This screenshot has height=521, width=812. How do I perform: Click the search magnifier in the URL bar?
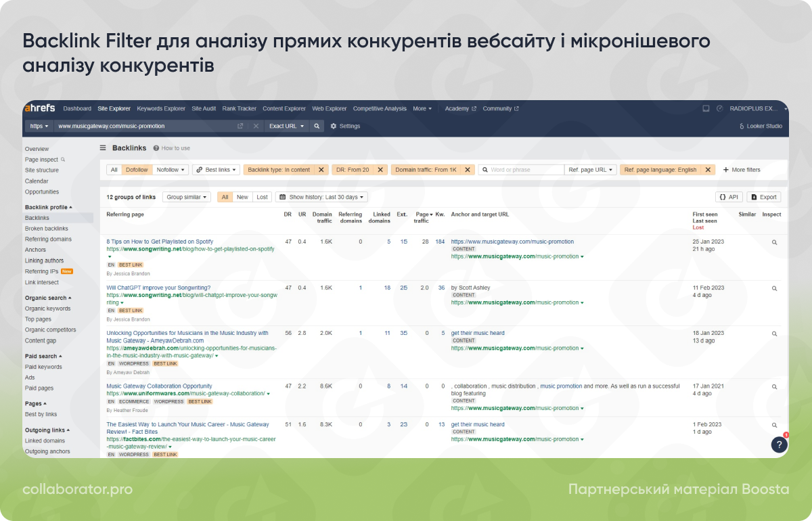click(316, 126)
